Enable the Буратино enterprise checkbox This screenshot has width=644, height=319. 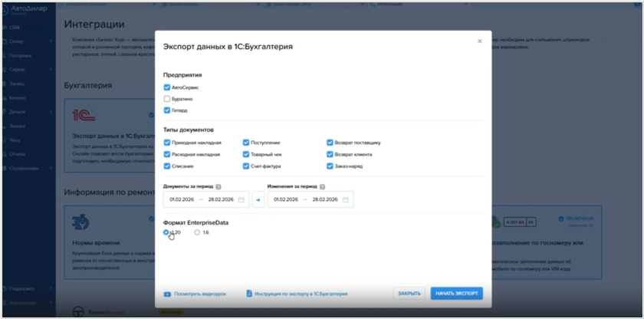(x=167, y=99)
